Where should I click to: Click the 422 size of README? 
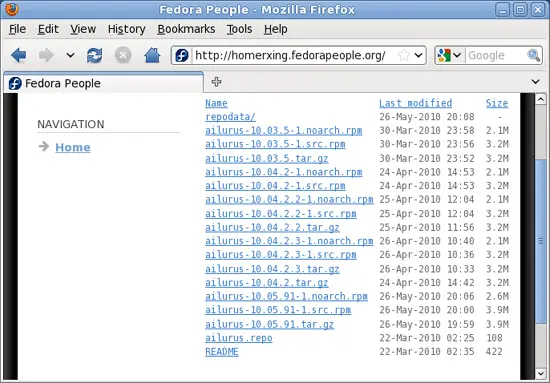[494, 351]
